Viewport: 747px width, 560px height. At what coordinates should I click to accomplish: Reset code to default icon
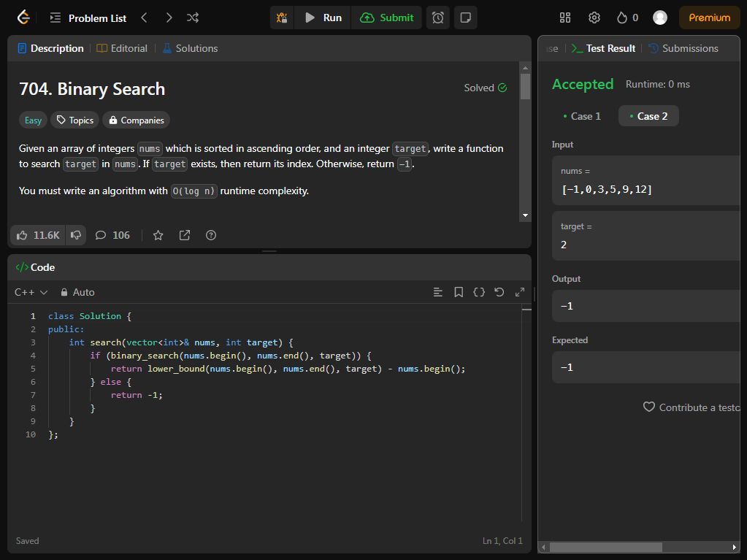[499, 292]
